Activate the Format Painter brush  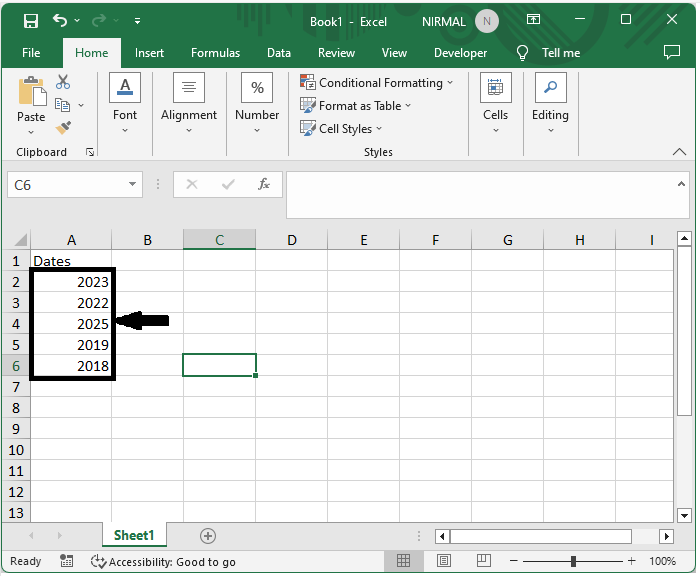[63, 128]
